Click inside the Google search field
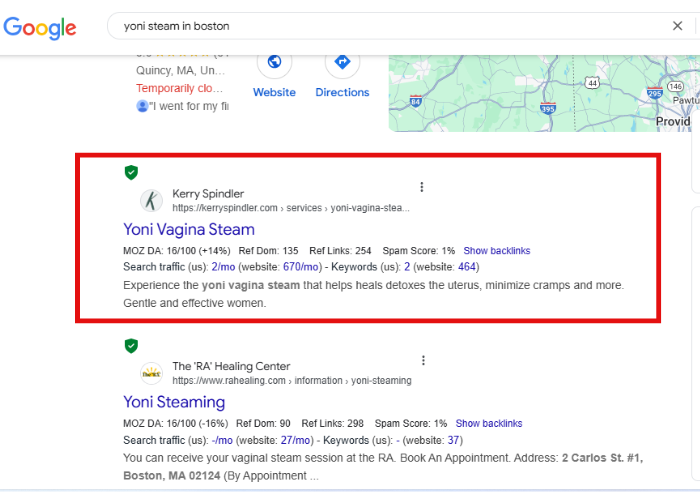The width and height of the screenshot is (700, 500). 380,27
